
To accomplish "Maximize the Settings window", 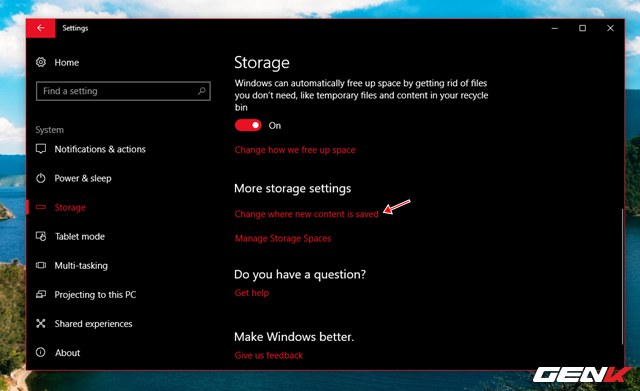I will tap(582, 28).
